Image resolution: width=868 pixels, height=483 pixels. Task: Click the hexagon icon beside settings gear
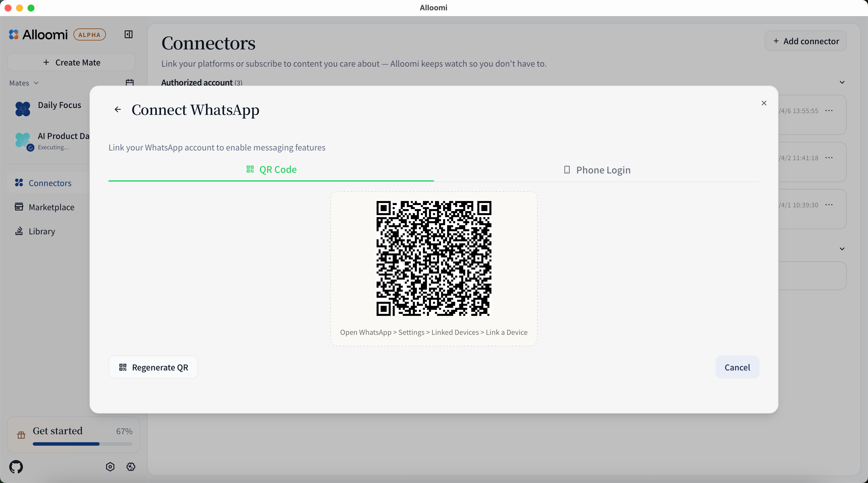[110, 467]
